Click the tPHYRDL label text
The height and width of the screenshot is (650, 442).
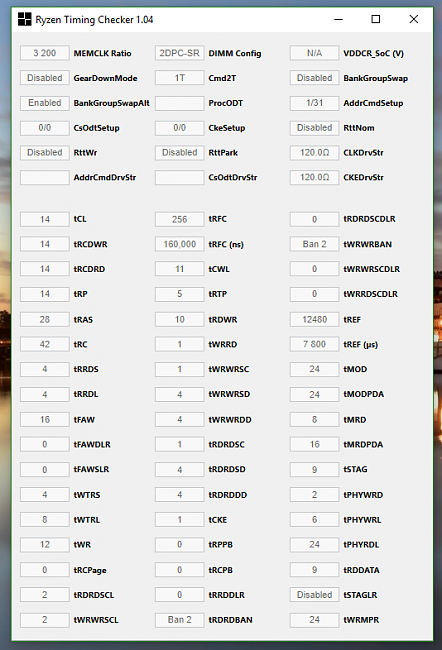[x=361, y=545]
